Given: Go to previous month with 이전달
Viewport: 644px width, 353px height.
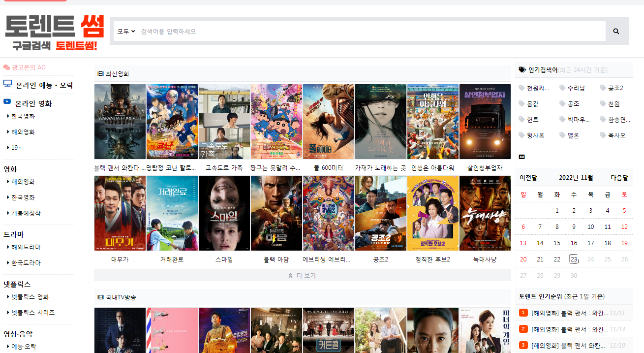Looking at the screenshot, I should pyautogui.click(x=528, y=178).
